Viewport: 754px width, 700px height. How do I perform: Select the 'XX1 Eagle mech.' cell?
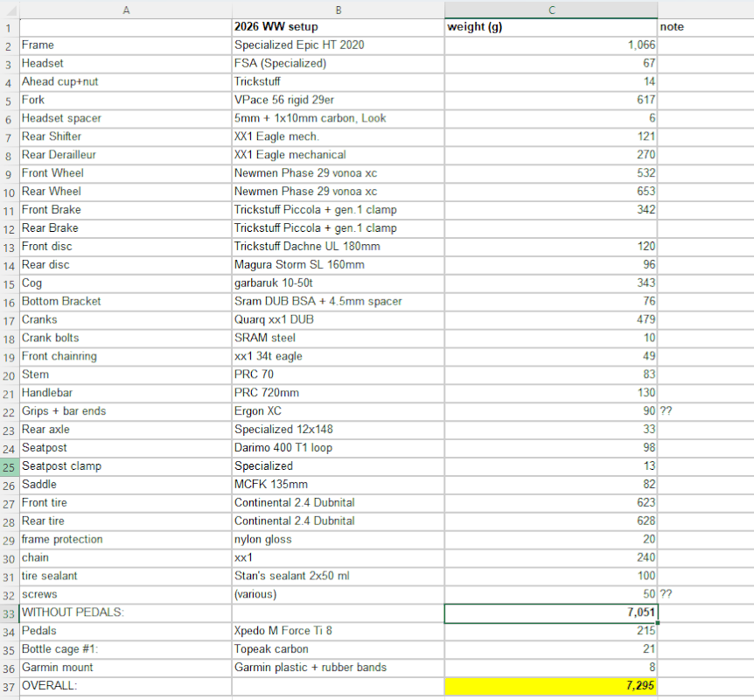click(338, 137)
